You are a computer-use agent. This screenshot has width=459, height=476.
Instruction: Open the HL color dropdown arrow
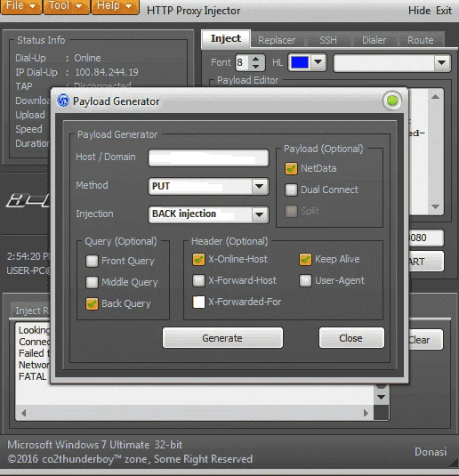pyautogui.click(x=318, y=62)
